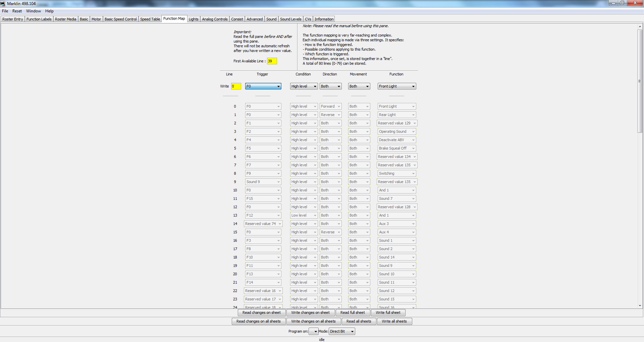Change the Direct Bit mode dropdown
The image size is (644, 342).
[x=341, y=331]
